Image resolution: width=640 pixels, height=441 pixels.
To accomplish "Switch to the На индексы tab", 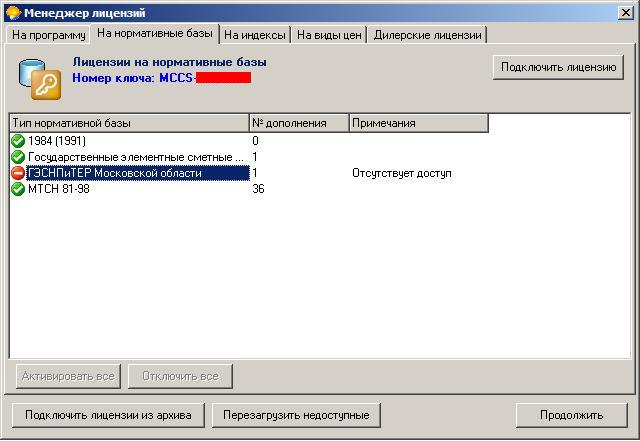I will [x=255, y=35].
